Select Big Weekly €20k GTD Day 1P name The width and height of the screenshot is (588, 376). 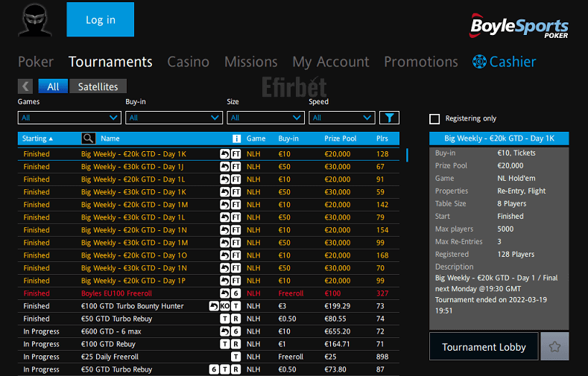[x=133, y=281]
